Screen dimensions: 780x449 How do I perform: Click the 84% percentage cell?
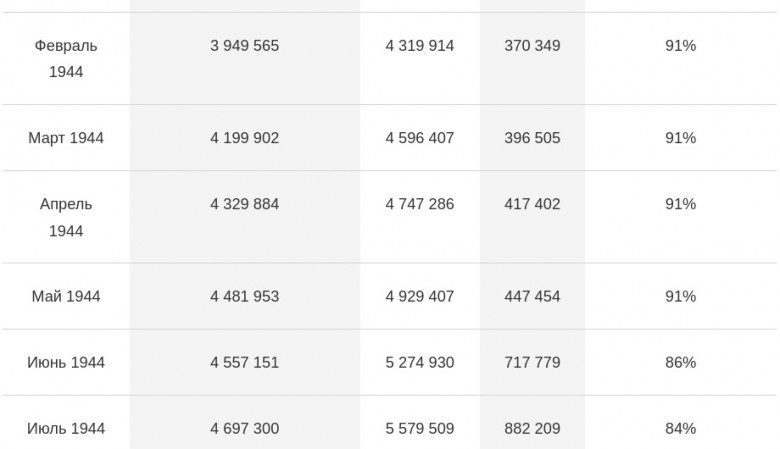click(680, 429)
